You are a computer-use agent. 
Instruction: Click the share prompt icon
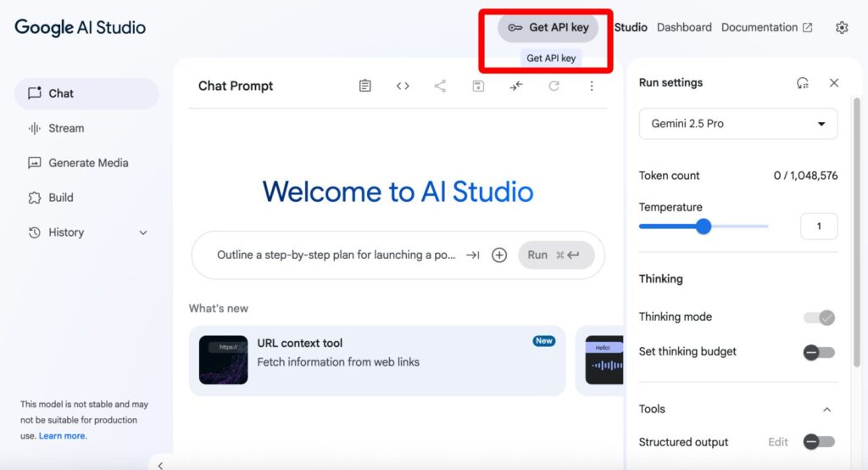440,86
